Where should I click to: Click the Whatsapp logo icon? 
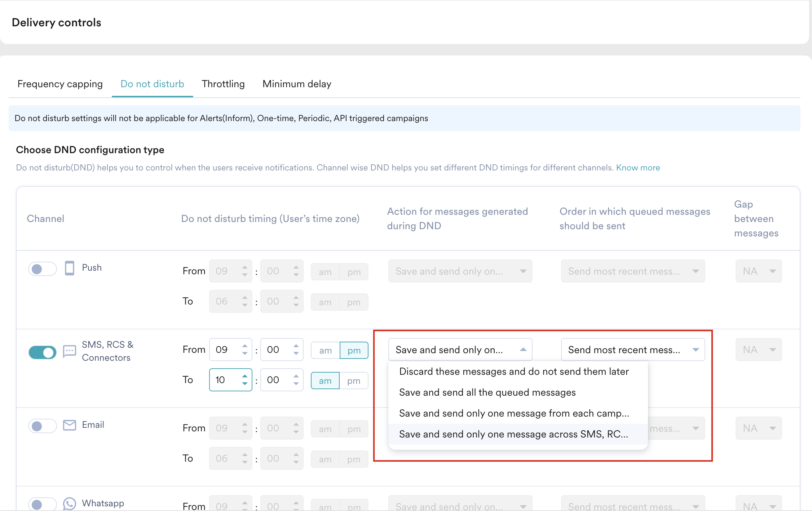pos(69,503)
